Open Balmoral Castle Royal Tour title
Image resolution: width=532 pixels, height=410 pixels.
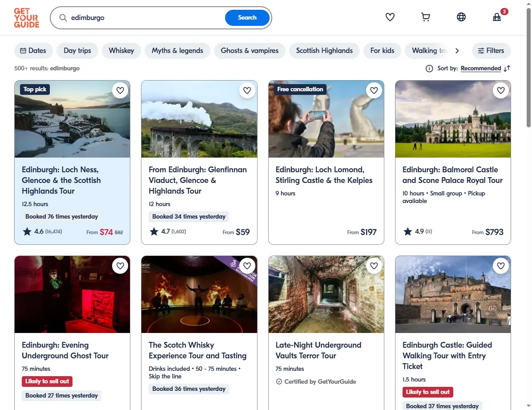pos(453,175)
